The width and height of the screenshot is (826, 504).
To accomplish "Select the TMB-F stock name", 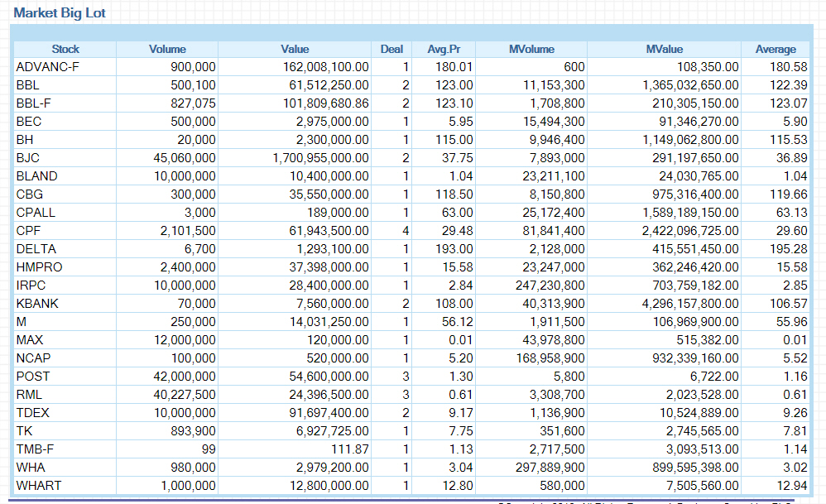I will click(x=36, y=449).
